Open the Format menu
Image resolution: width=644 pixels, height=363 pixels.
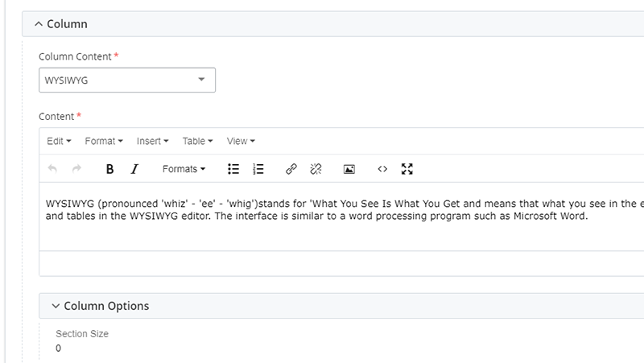pyautogui.click(x=104, y=141)
